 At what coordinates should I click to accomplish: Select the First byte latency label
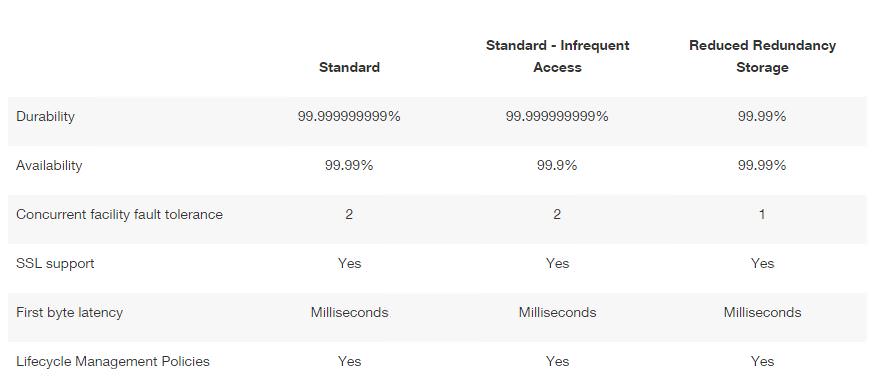(x=69, y=312)
